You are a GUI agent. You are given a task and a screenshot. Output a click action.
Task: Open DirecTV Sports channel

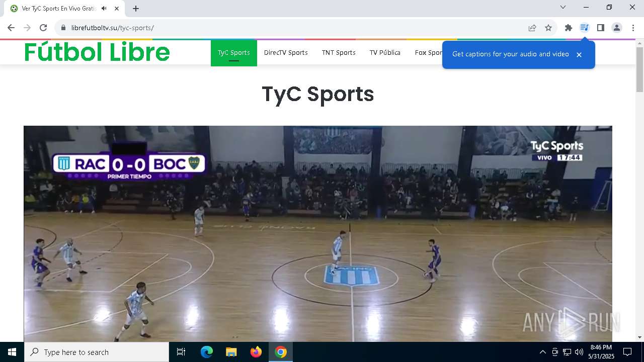point(286,53)
